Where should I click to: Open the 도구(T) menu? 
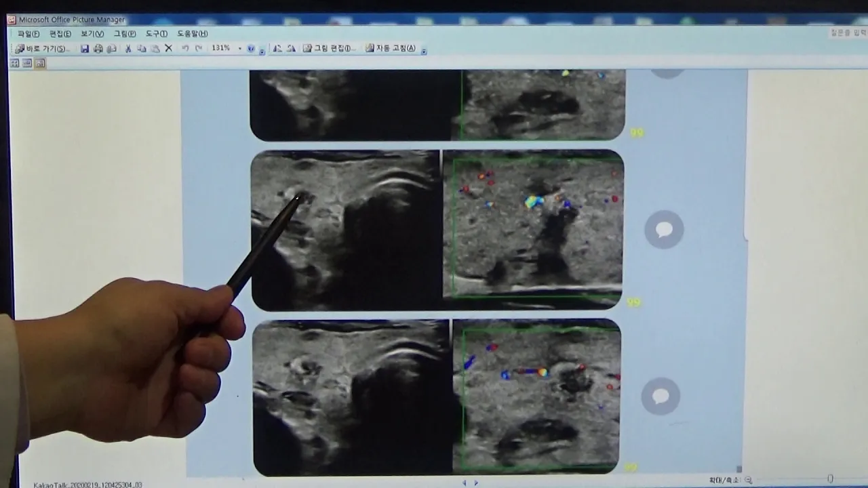(157, 34)
